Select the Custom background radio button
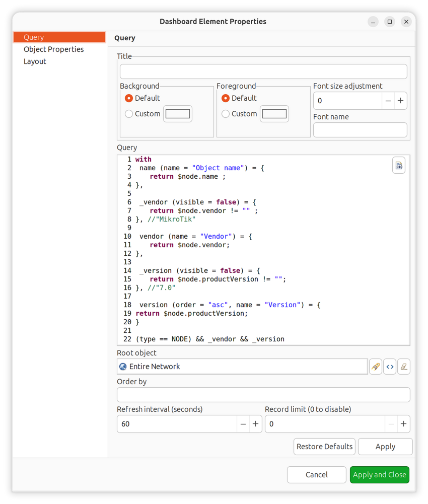This screenshot has height=504, width=428. point(129,114)
